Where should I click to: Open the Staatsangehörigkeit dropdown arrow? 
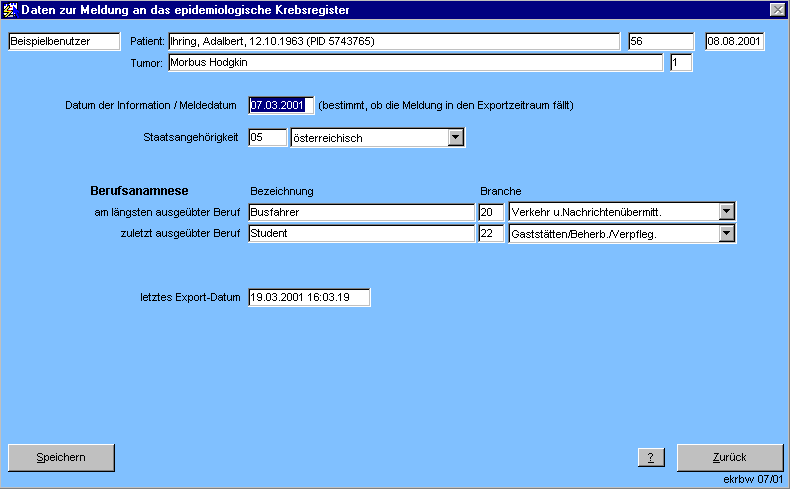coord(455,138)
